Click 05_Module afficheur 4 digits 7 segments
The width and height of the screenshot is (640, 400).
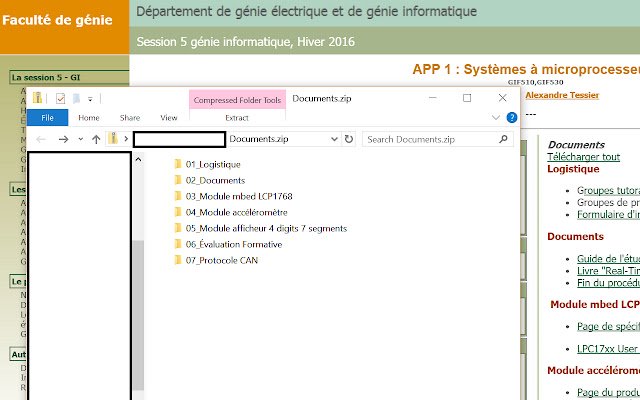point(267,229)
